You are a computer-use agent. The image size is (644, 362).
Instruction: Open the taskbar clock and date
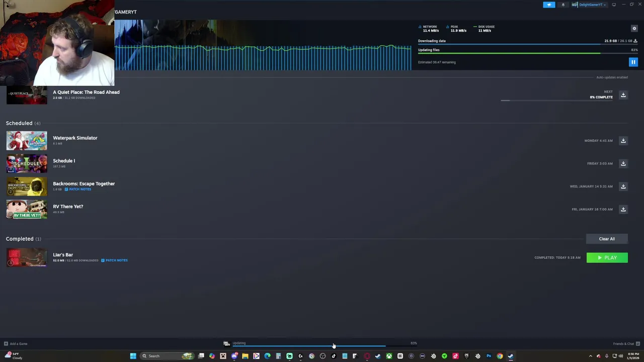click(632, 356)
